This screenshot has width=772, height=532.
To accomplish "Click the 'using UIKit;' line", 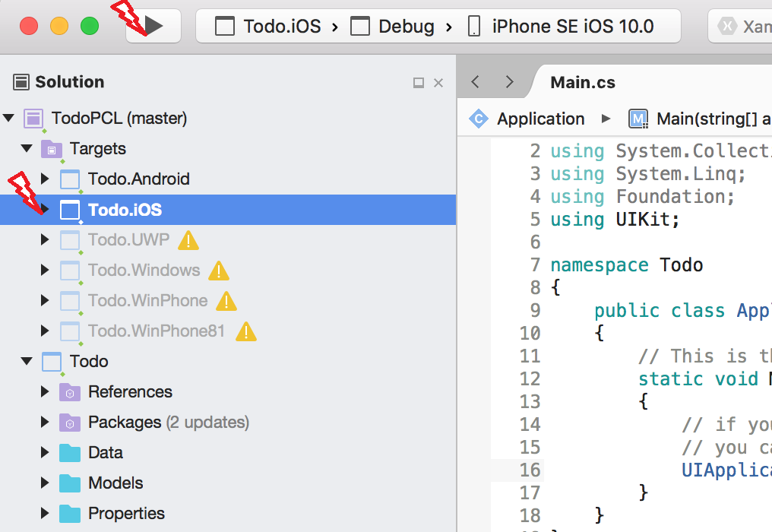I will click(615, 219).
